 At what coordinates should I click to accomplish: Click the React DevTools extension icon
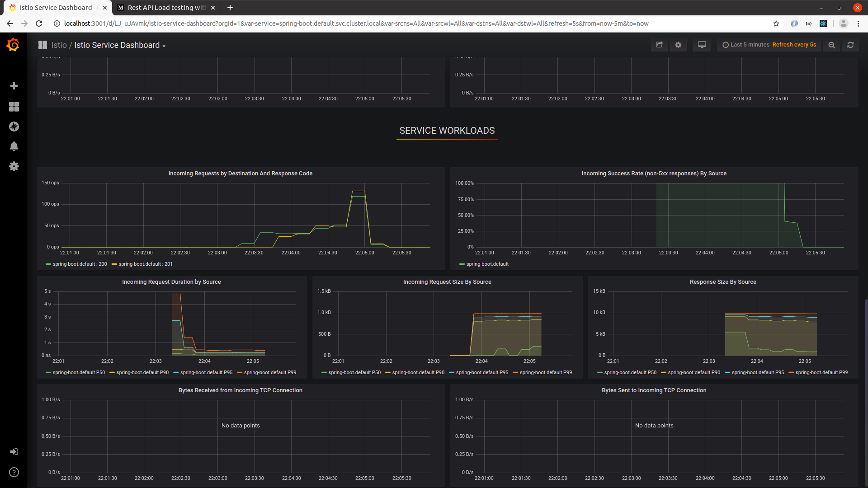point(823,23)
